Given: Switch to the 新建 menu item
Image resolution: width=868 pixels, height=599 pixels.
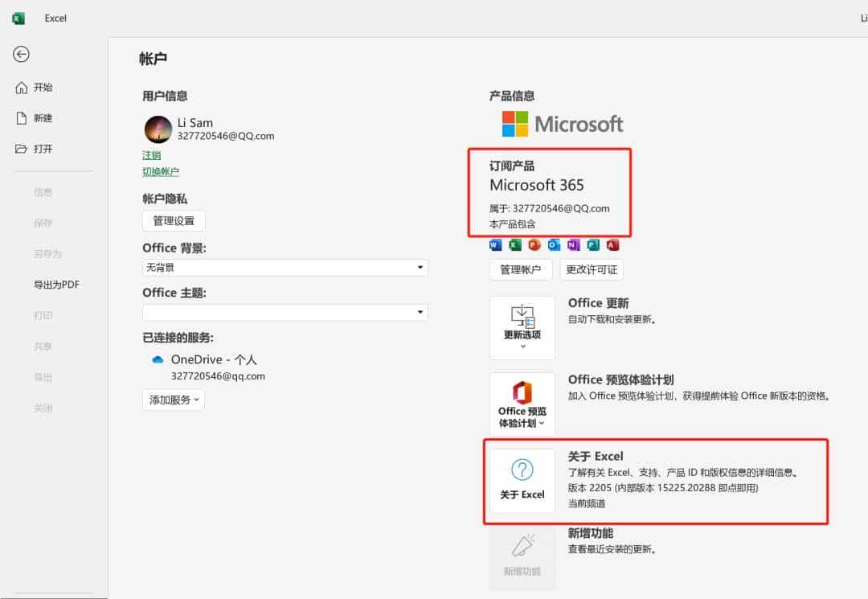Looking at the screenshot, I should [x=42, y=117].
